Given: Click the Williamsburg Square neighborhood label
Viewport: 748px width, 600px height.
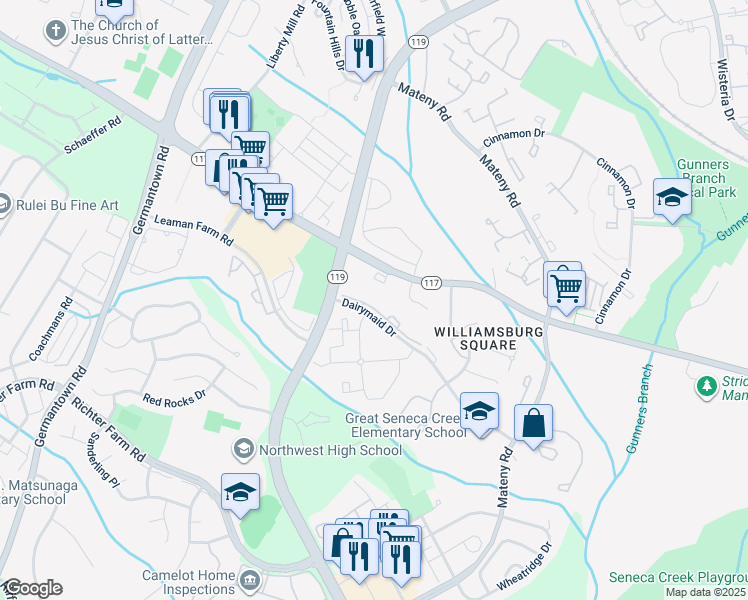Looking at the screenshot, I should pos(488,338).
